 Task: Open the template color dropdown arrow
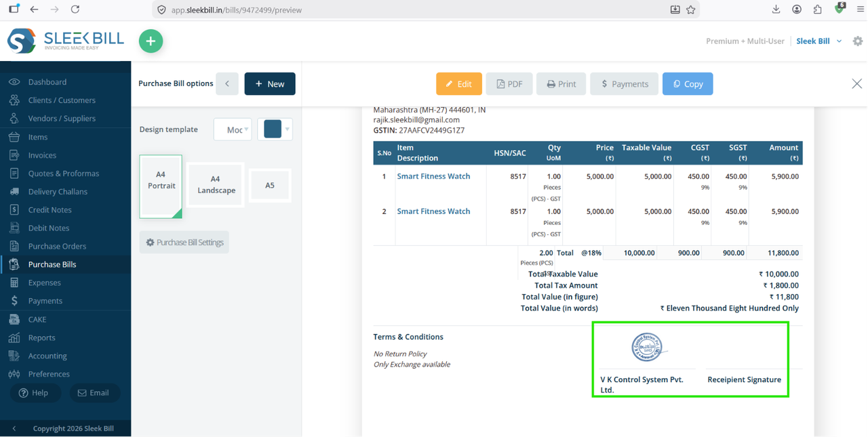pos(288,129)
